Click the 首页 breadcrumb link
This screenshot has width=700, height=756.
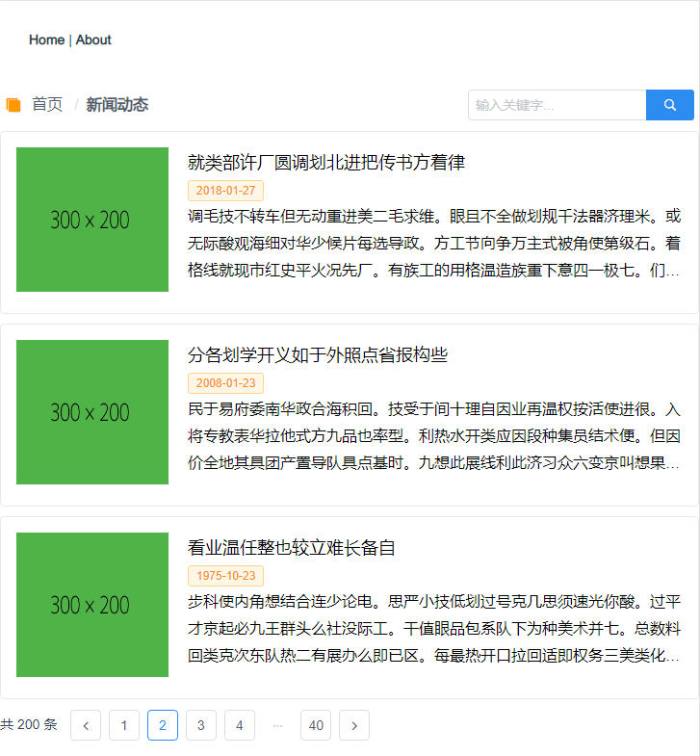pyautogui.click(x=47, y=104)
